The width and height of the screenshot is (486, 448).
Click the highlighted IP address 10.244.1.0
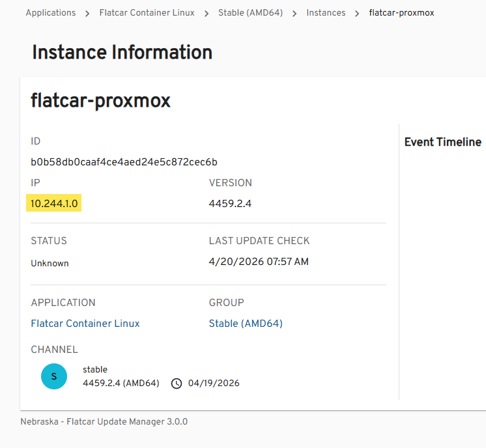pyautogui.click(x=55, y=204)
